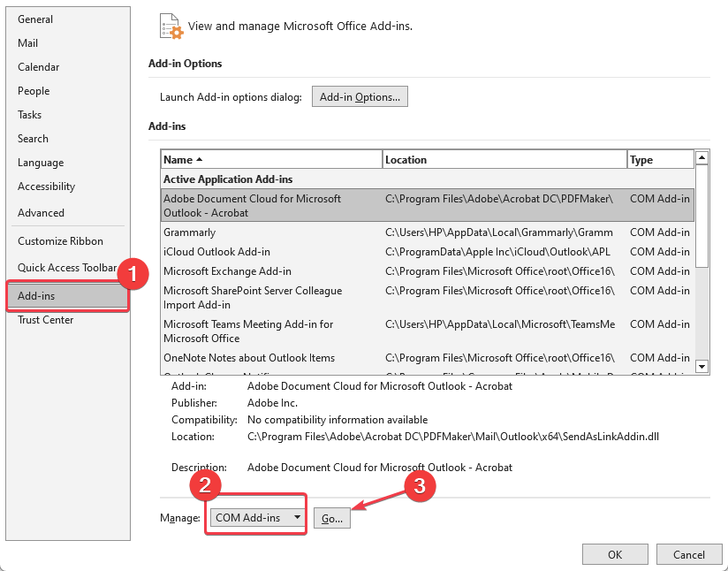Click the Add-in Options button
The width and height of the screenshot is (728, 571).
click(360, 96)
